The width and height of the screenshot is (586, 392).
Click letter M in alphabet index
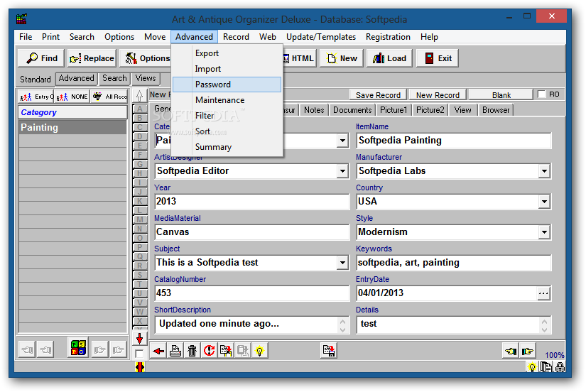pyautogui.click(x=140, y=219)
